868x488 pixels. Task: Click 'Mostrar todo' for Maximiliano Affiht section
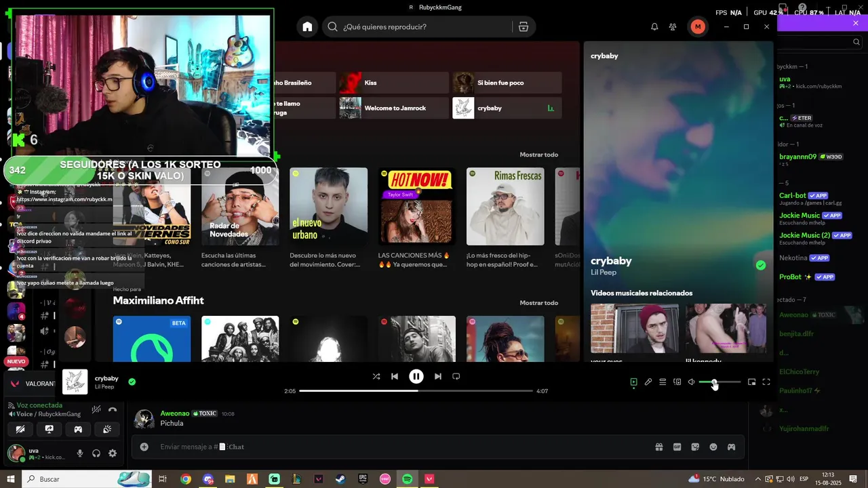click(x=539, y=303)
